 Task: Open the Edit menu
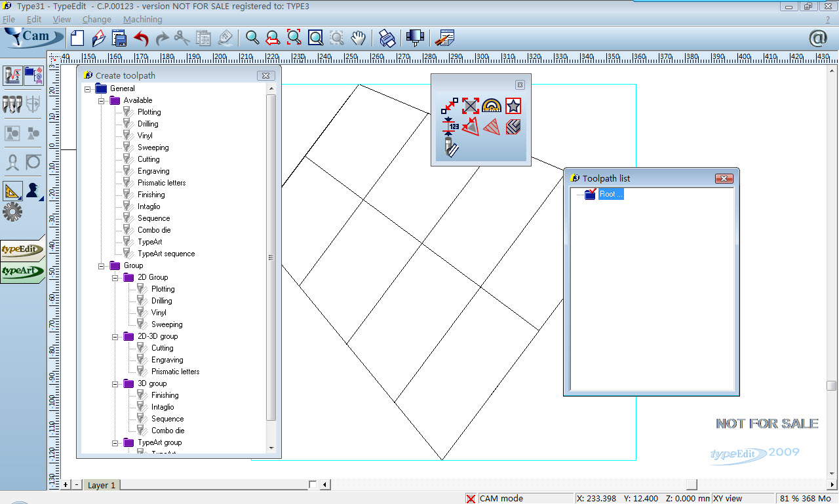34,20
